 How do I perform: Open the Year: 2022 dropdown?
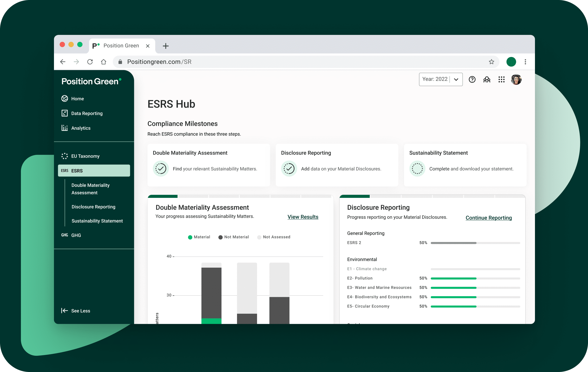441,79
